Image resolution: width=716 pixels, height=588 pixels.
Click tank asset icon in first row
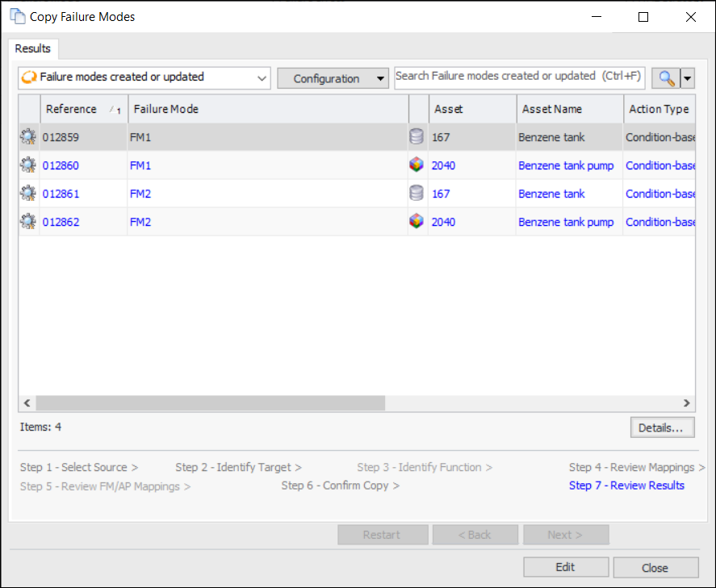tap(417, 138)
